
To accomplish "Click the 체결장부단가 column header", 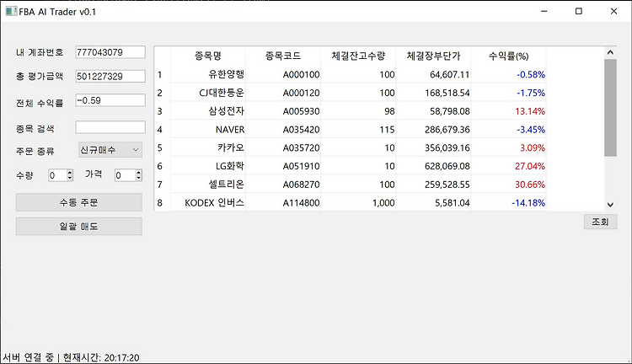I will click(433, 56).
